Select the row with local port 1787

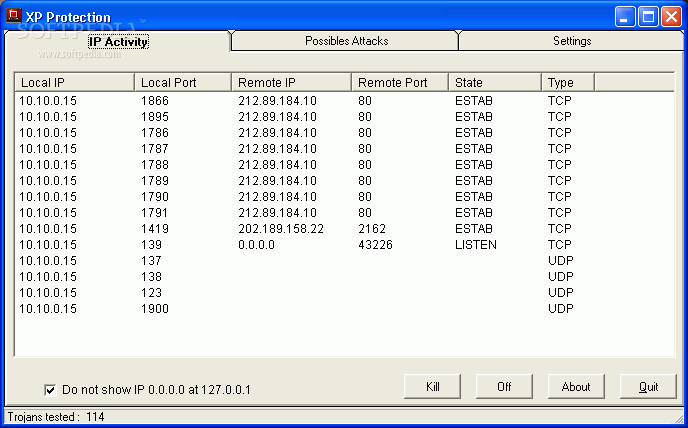click(344, 149)
